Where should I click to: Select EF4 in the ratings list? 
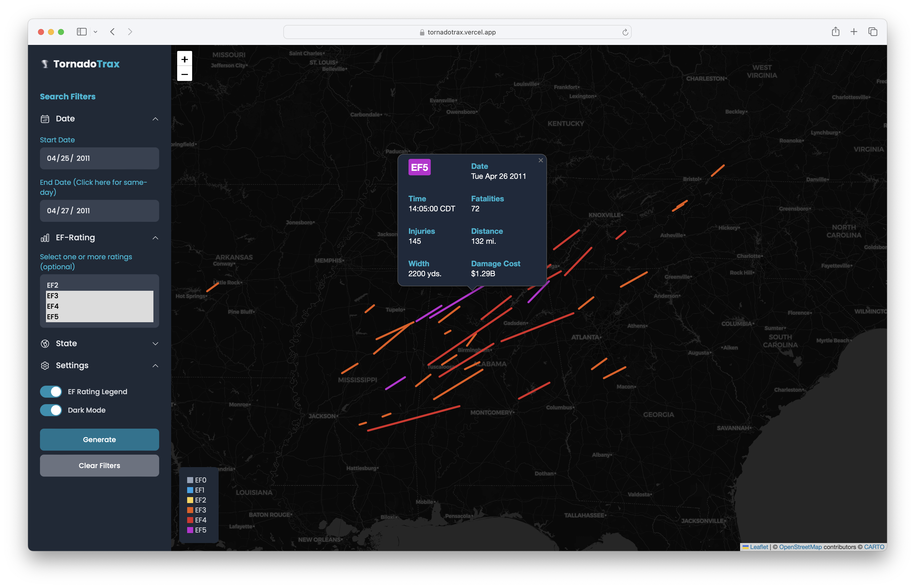[100, 306]
